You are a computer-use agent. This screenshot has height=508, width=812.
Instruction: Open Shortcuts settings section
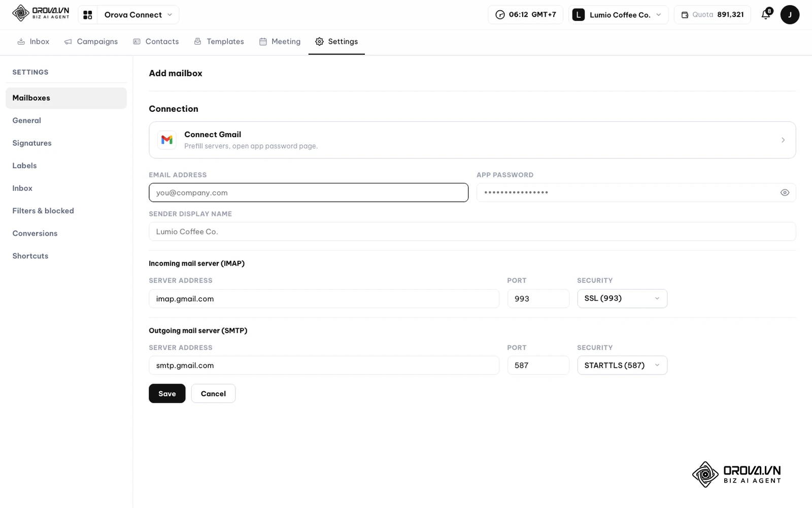66,256
